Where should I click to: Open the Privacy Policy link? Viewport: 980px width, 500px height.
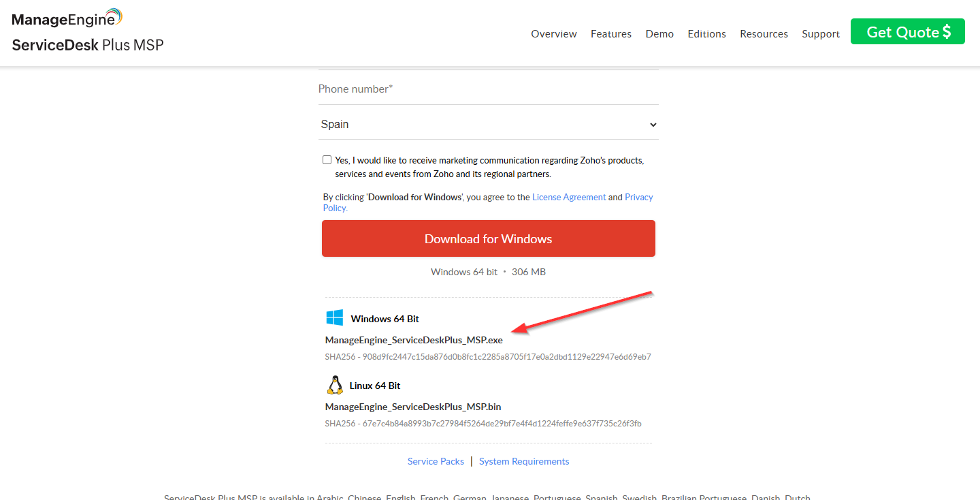[638, 197]
